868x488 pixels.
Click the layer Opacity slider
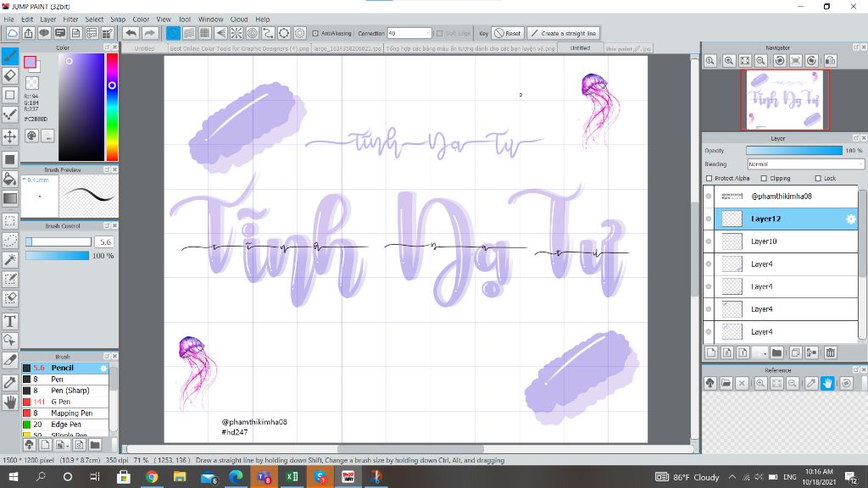(793, 151)
